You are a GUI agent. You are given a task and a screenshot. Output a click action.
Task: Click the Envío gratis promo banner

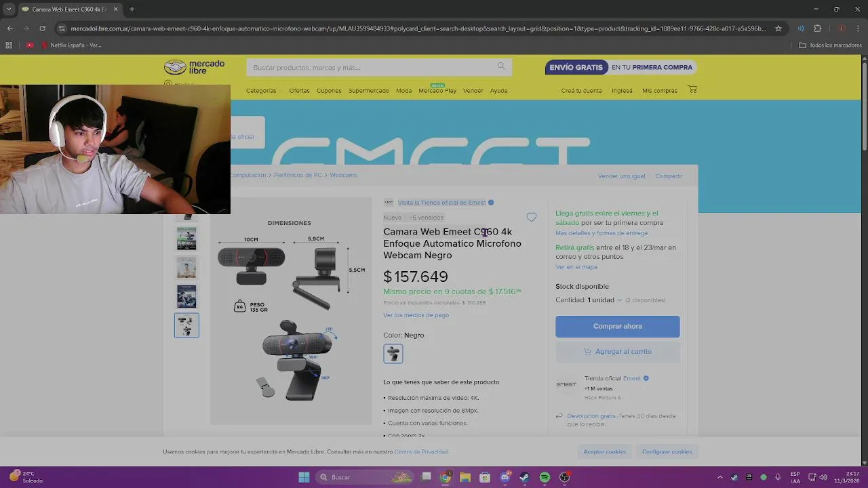point(620,67)
